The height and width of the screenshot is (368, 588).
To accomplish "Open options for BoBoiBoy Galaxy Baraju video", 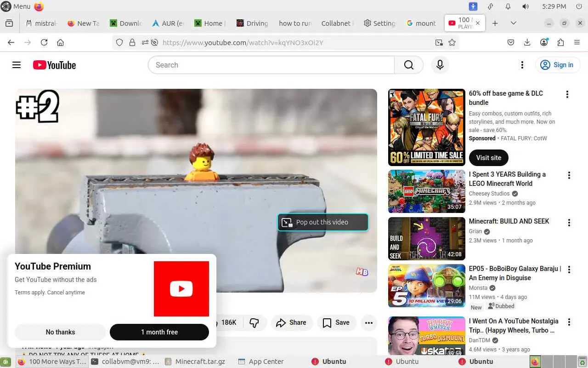I will (569, 270).
